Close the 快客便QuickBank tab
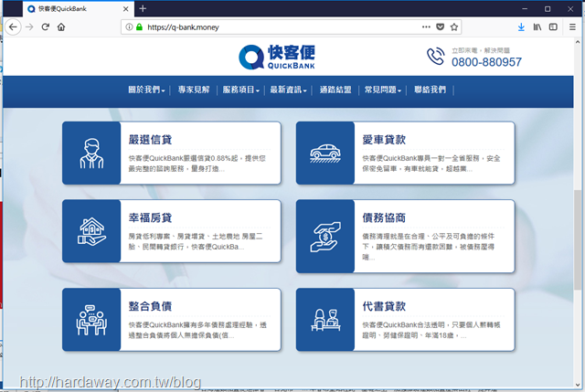 [x=126, y=9]
